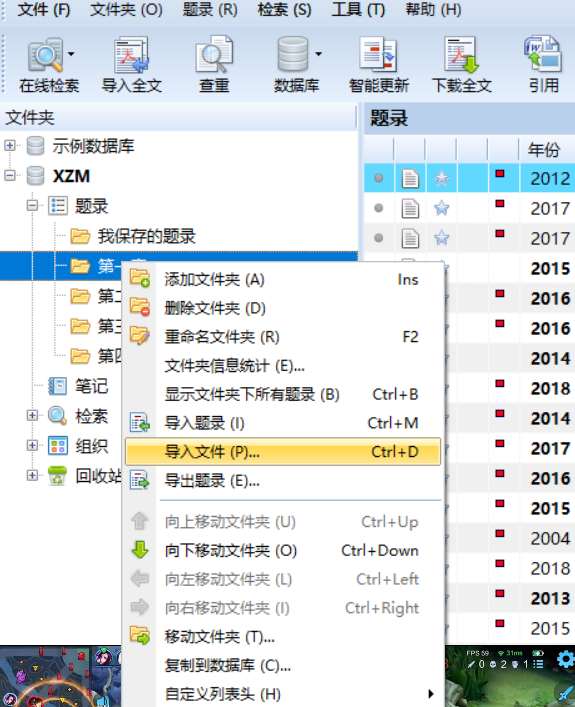Click the game minimap thumbnail
The width and height of the screenshot is (575, 707).
point(44,676)
